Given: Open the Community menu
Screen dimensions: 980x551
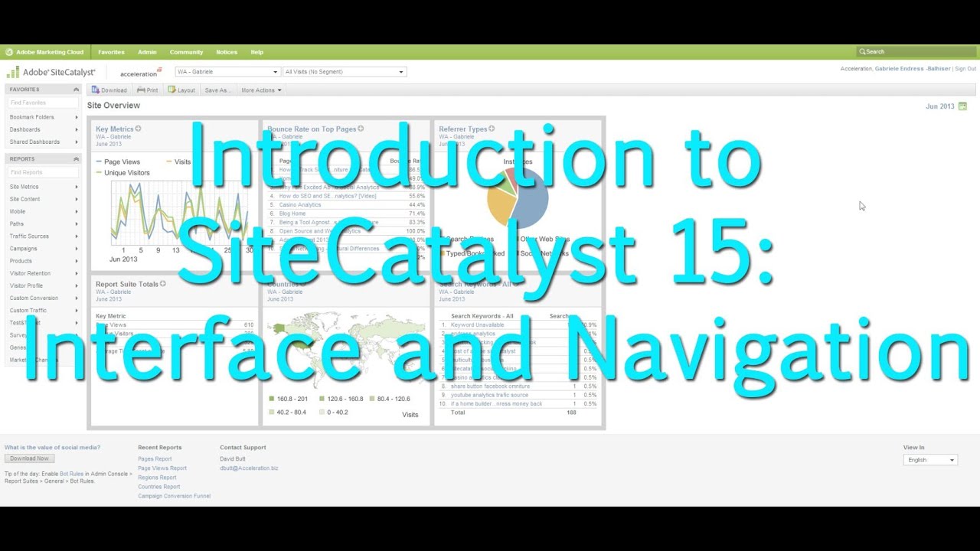Looking at the screenshot, I should tap(186, 52).
